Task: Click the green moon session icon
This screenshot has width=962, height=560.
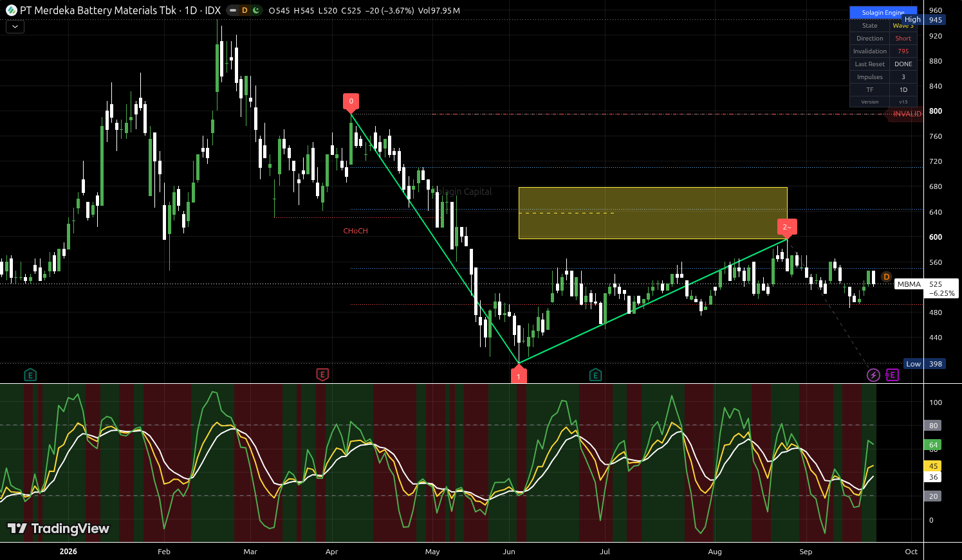Action: point(256,10)
